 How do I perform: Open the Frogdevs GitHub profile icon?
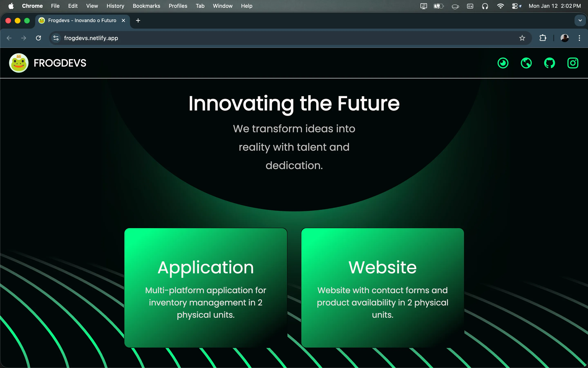coord(550,63)
